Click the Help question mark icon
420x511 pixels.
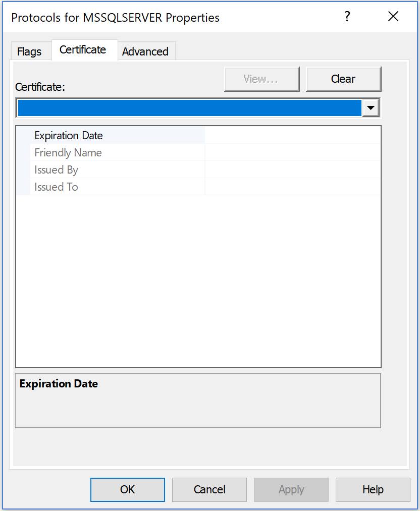[347, 16]
